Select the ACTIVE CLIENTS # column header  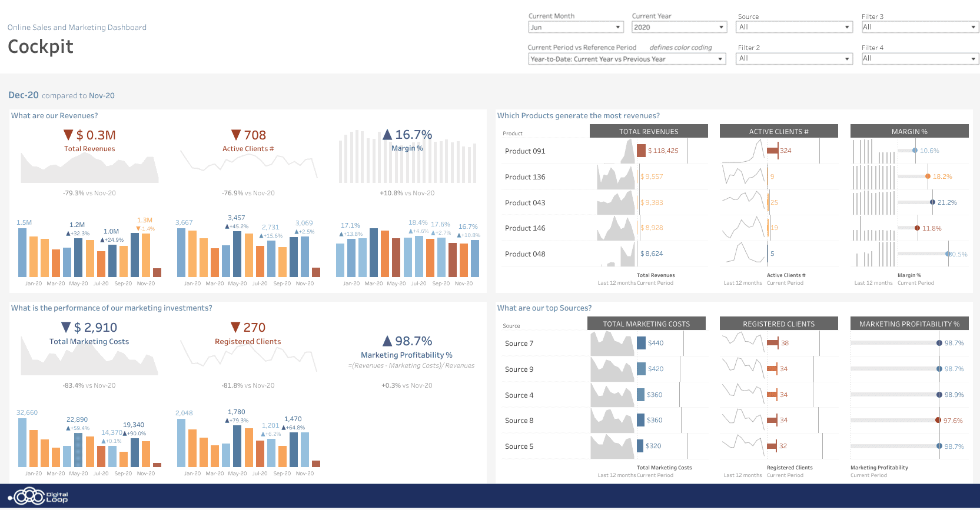coord(779,131)
